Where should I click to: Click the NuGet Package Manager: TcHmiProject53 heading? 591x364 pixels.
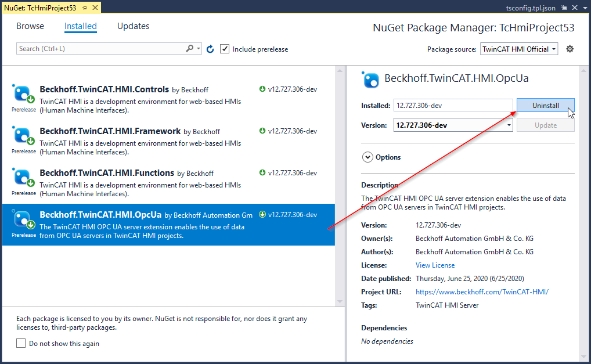(473, 27)
